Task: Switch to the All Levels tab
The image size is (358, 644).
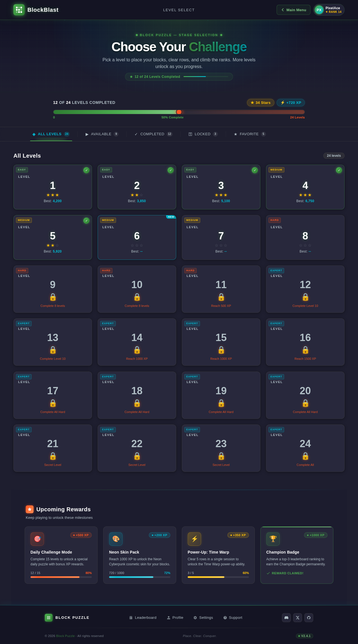Action: [51, 134]
